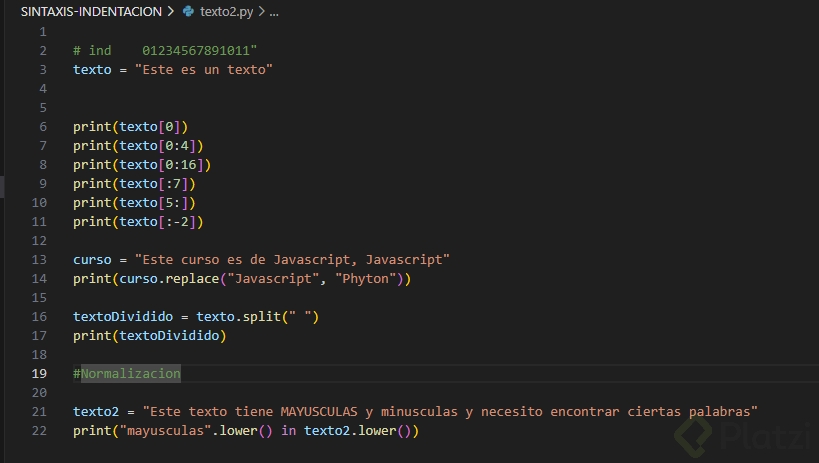This screenshot has height=463, width=819.
Task: Click texto2.lower() on line 22
Action: [358, 431]
